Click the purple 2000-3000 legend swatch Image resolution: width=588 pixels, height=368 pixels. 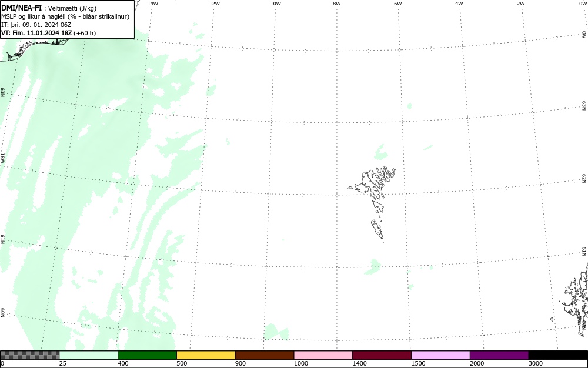click(499, 355)
